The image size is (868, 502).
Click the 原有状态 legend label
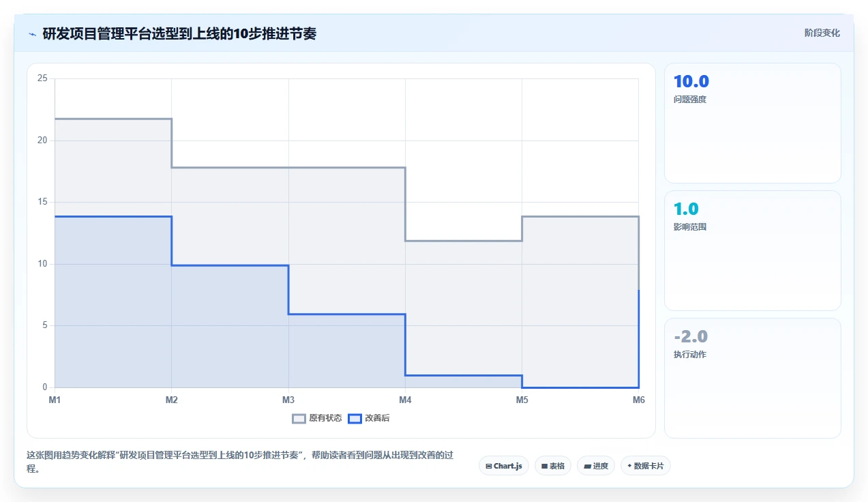325,418
